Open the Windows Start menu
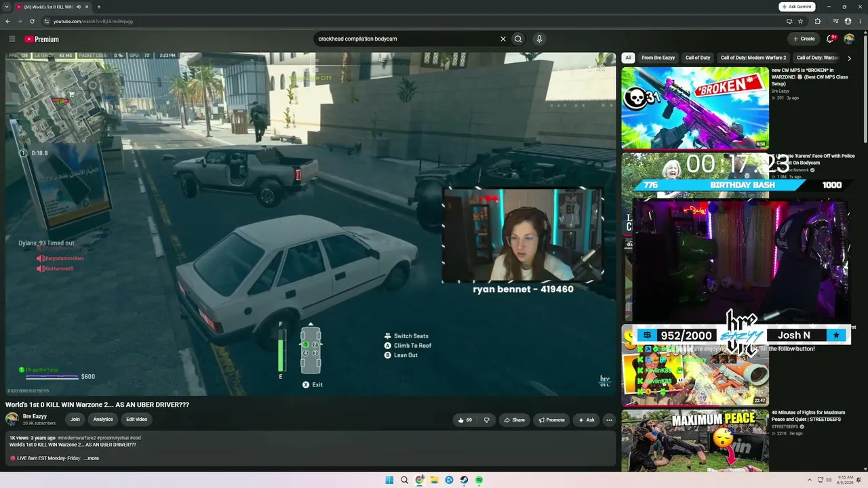The width and height of the screenshot is (868, 488). [389, 481]
